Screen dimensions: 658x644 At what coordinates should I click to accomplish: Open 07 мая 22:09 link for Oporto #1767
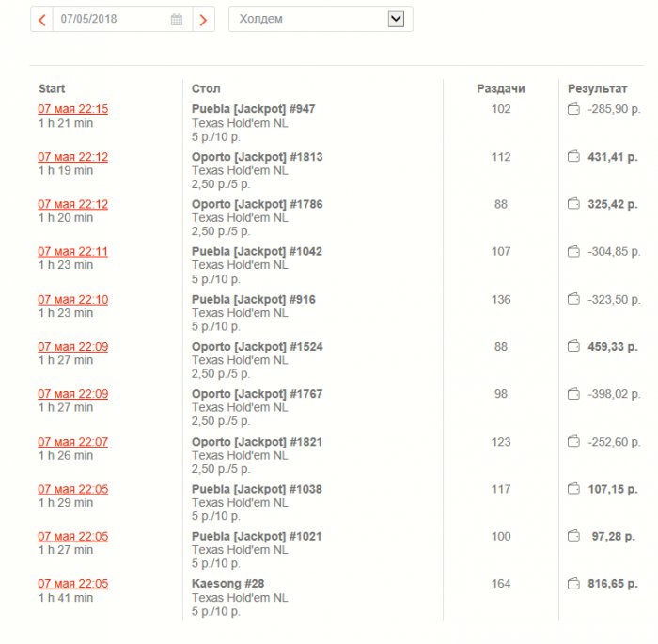(73, 394)
